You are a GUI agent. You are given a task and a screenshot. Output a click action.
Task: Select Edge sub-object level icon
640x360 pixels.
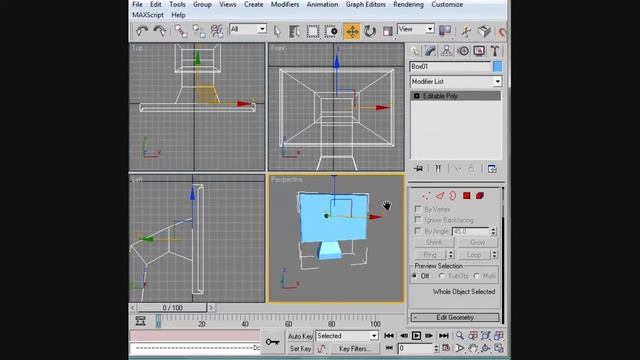coord(440,196)
